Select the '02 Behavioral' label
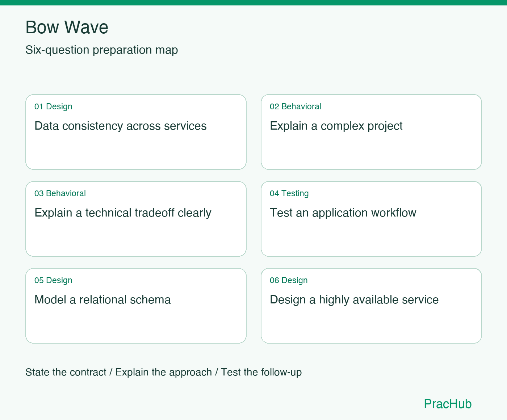 coord(296,106)
